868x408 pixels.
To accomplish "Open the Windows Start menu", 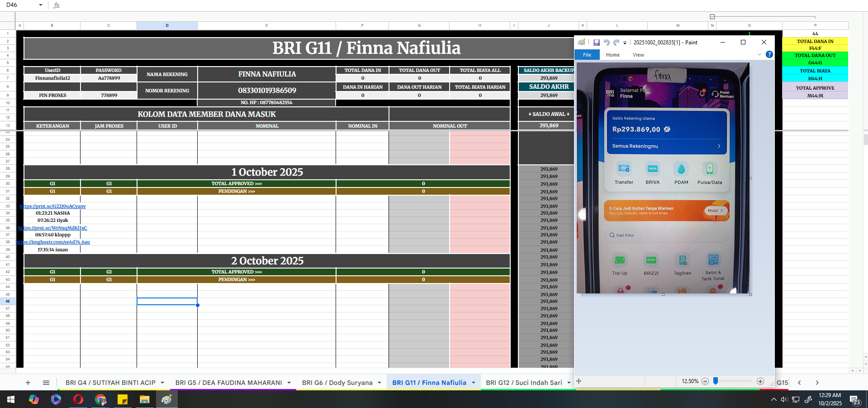I will pyautogui.click(x=11, y=399).
